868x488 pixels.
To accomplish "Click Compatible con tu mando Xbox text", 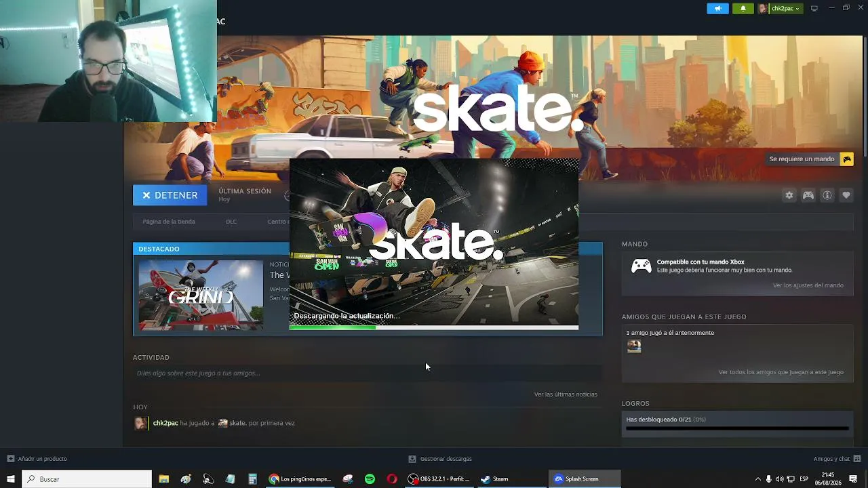I will pos(701,262).
